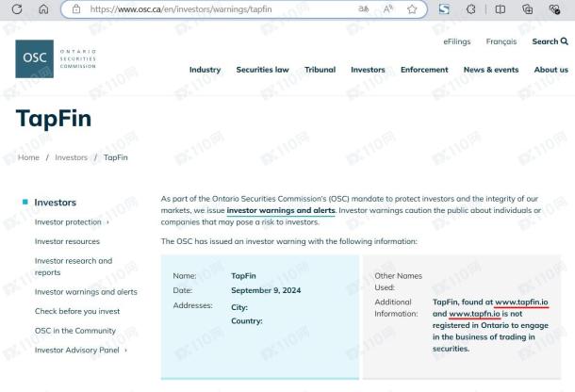Open the Securities law menu
Viewport: 575px width, 392px height.
pos(263,70)
